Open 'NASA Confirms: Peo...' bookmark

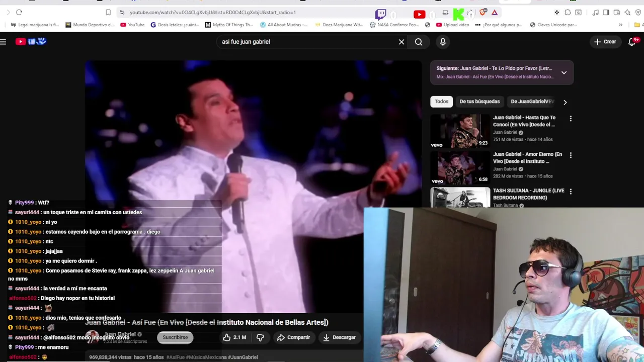point(394,25)
